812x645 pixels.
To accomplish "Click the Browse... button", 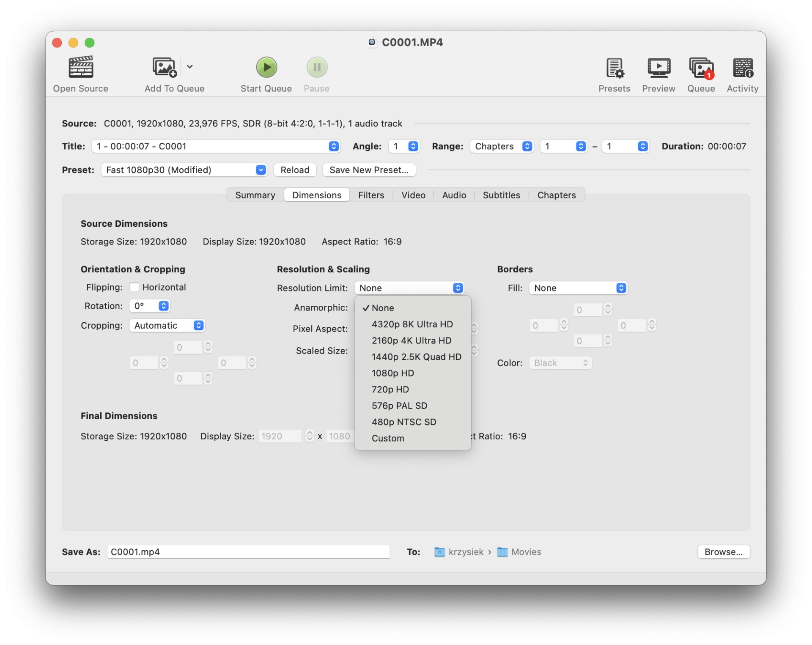I will click(723, 552).
